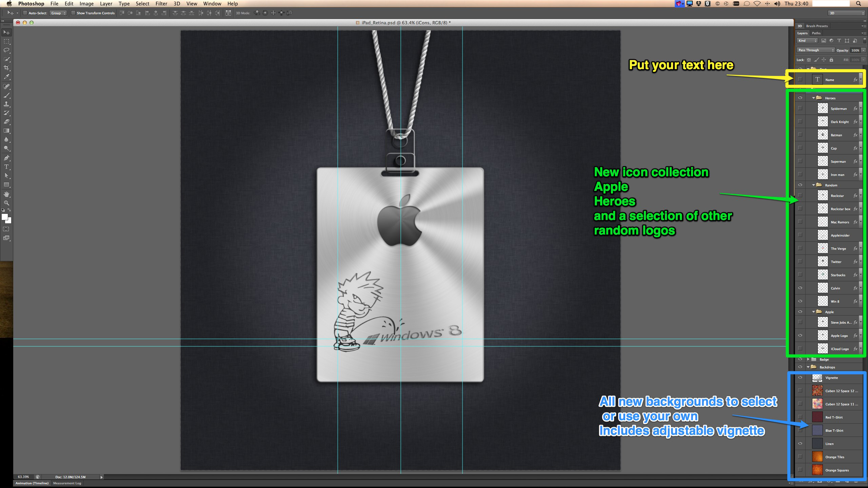The width and height of the screenshot is (868, 488).
Task: Select the Clone Stamp tool
Action: coord(6,104)
